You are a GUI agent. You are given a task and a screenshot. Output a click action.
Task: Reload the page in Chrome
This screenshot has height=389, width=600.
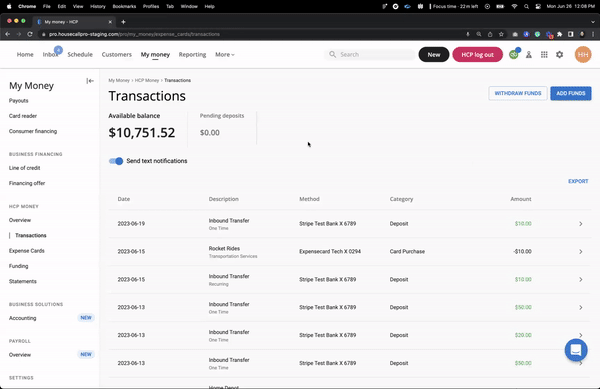(x=30, y=34)
